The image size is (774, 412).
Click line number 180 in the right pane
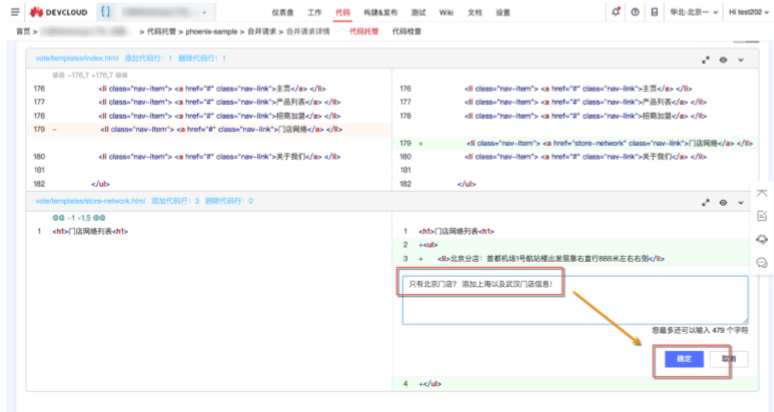pyautogui.click(x=405, y=157)
